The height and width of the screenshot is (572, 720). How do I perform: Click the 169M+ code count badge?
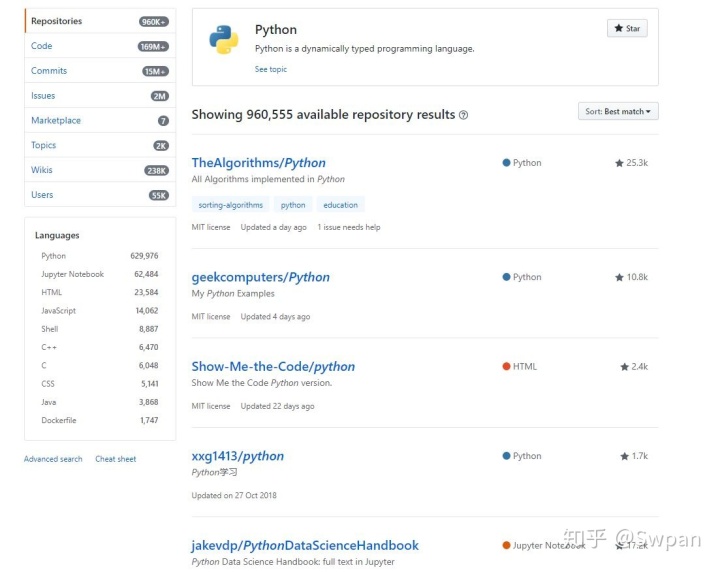point(153,47)
